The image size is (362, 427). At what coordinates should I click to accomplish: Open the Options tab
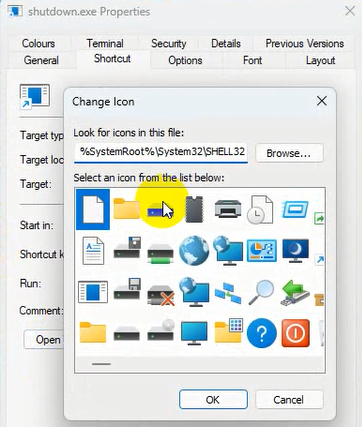[x=185, y=60]
